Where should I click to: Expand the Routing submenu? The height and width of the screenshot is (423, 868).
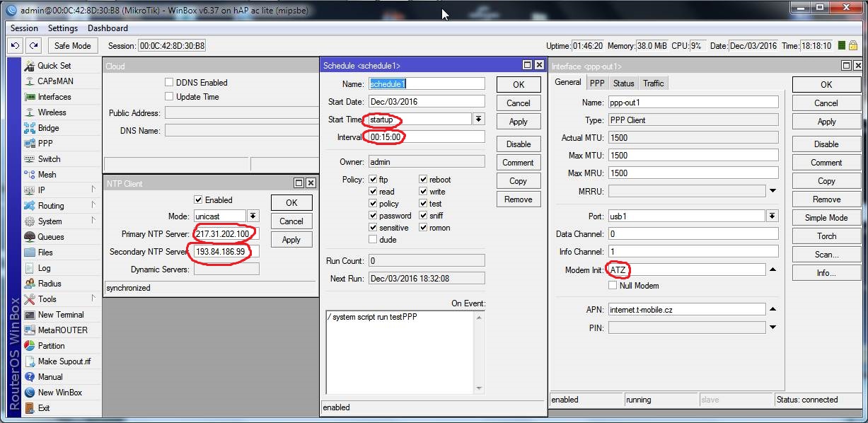click(x=93, y=205)
